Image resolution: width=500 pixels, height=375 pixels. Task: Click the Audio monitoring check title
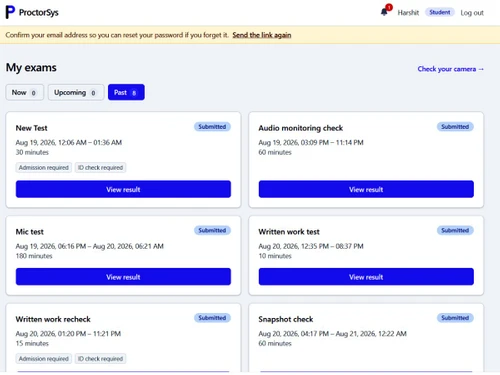301,128
